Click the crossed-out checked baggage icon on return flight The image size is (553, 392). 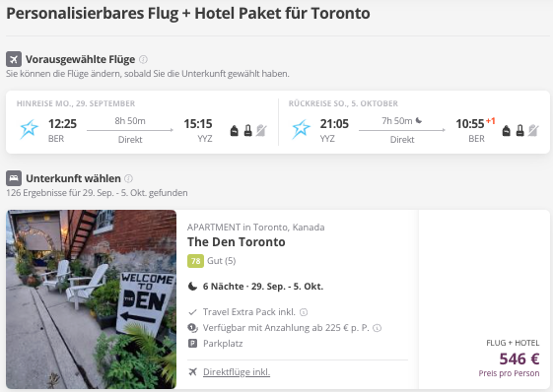pyautogui.click(x=533, y=130)
